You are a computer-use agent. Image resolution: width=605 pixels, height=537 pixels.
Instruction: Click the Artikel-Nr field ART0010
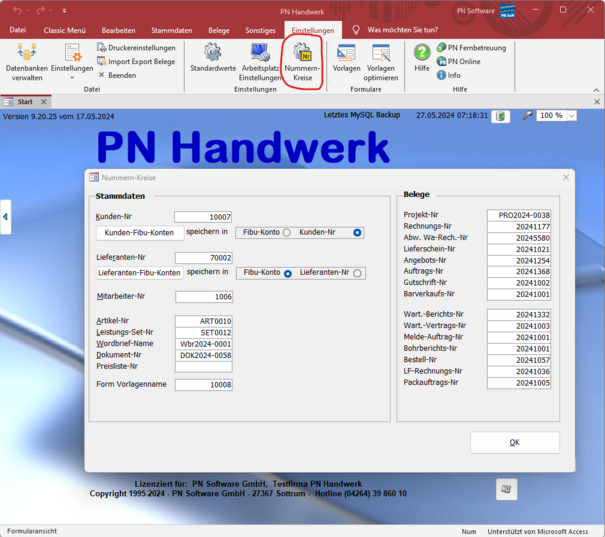[203, 321]
